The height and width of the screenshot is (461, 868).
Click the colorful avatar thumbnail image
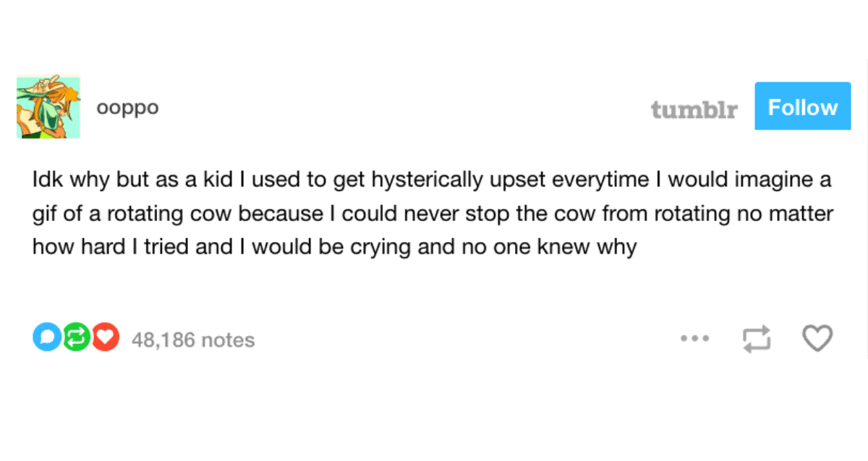point(48,105)
